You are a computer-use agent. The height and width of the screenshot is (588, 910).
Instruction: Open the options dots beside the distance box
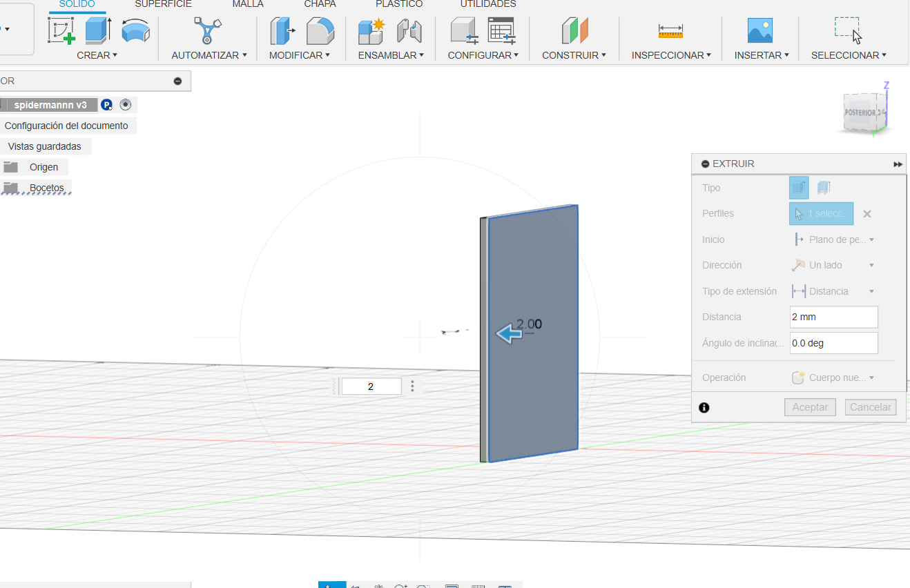click(412, 386)
